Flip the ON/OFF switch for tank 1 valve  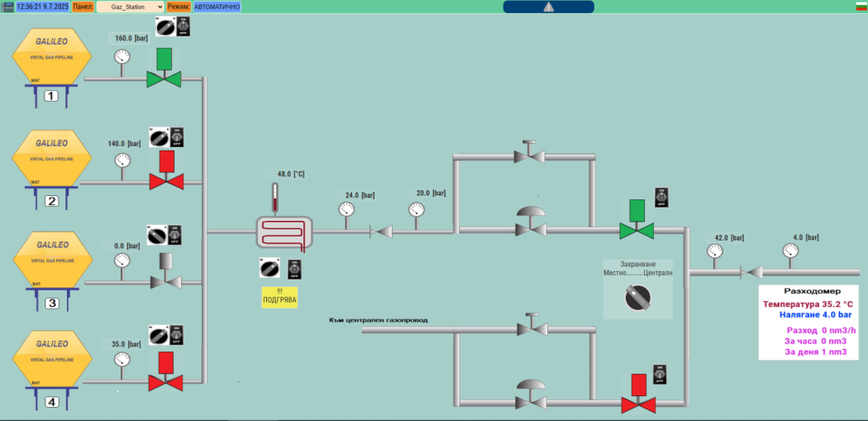184,26
